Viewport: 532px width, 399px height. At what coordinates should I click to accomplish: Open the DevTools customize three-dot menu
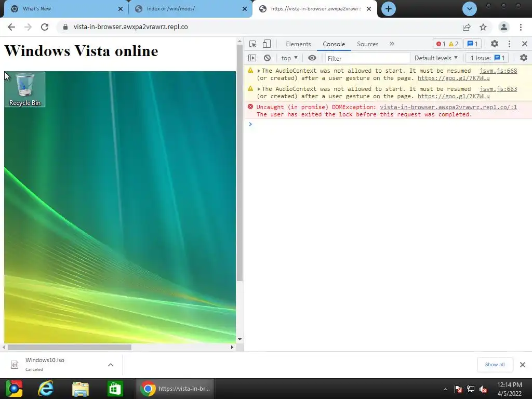coord(509,44)
